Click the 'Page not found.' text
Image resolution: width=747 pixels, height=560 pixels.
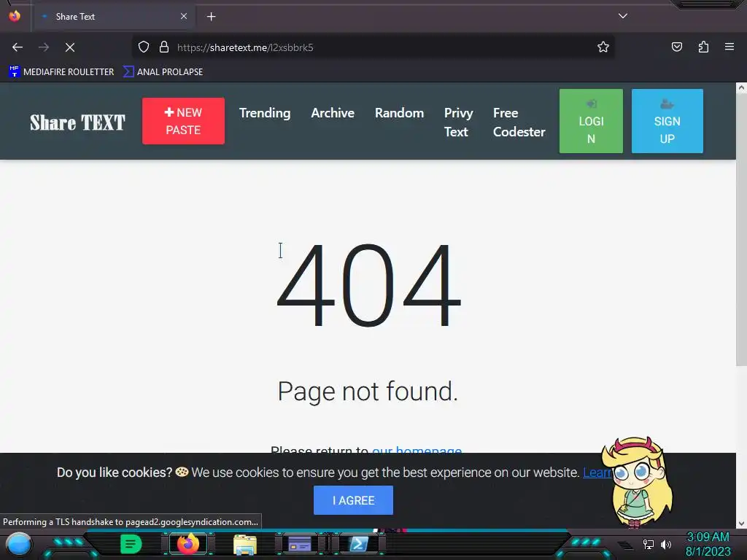point(368,392)
